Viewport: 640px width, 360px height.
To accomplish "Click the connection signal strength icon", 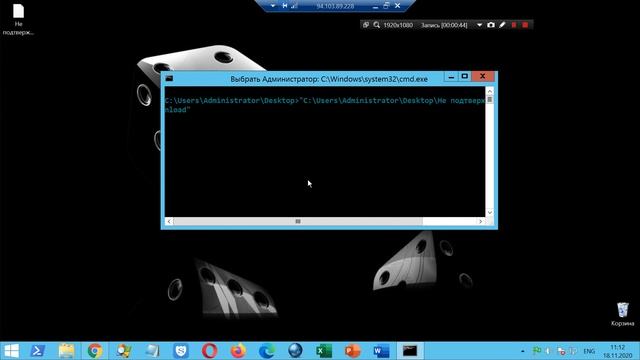I will 294,6.
